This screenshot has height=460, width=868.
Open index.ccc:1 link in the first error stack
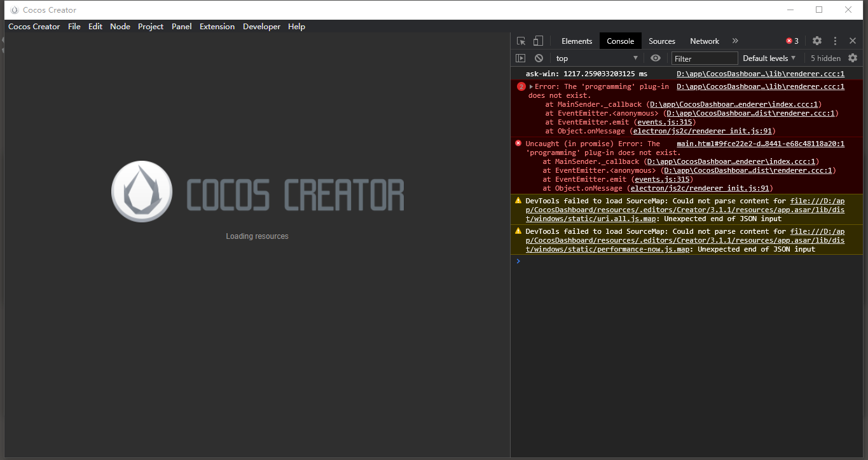[x=735, y=104]
